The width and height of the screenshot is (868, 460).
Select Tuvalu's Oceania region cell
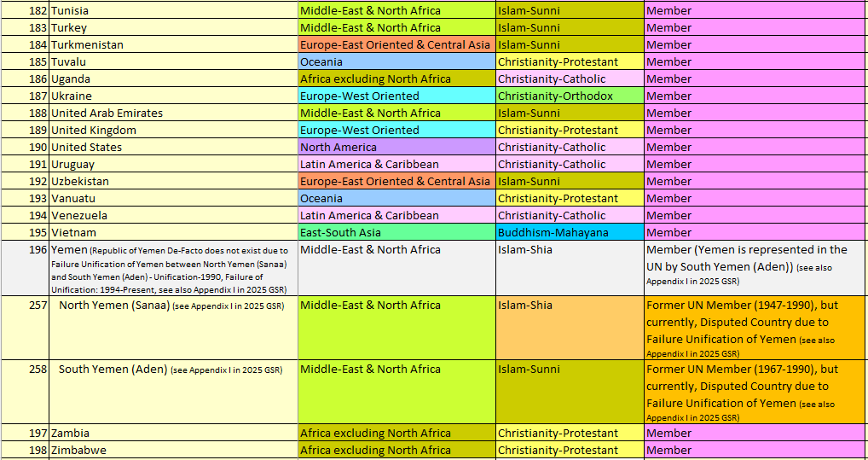click(x=397, y=61)
